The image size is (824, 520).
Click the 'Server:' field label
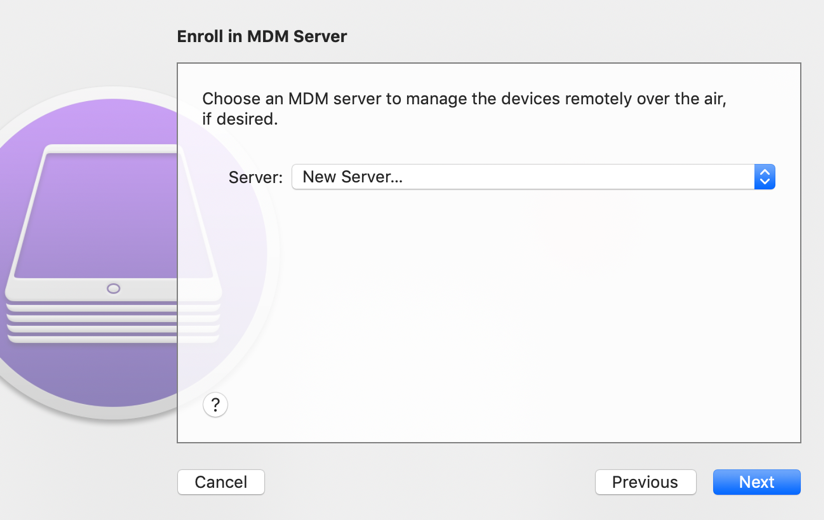coord(255,178)
